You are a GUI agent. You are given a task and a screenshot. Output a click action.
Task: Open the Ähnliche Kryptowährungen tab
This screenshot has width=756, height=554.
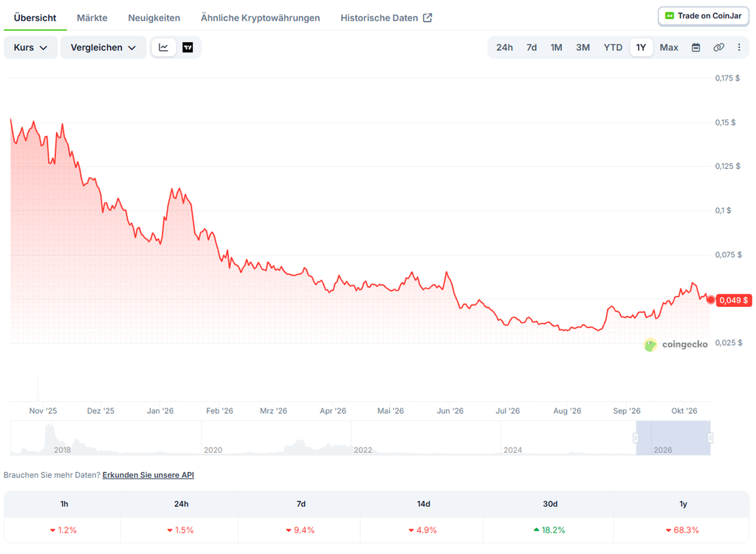pyautogui.click(x=261, y=18)
